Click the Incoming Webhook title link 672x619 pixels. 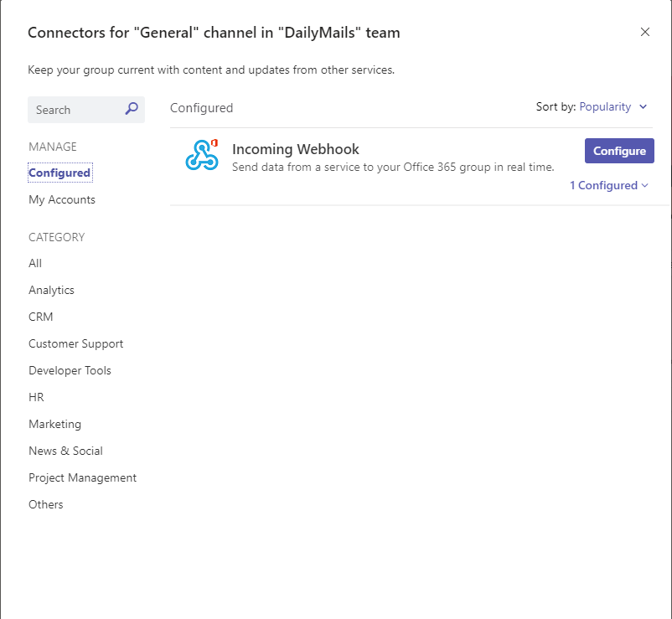296,149
